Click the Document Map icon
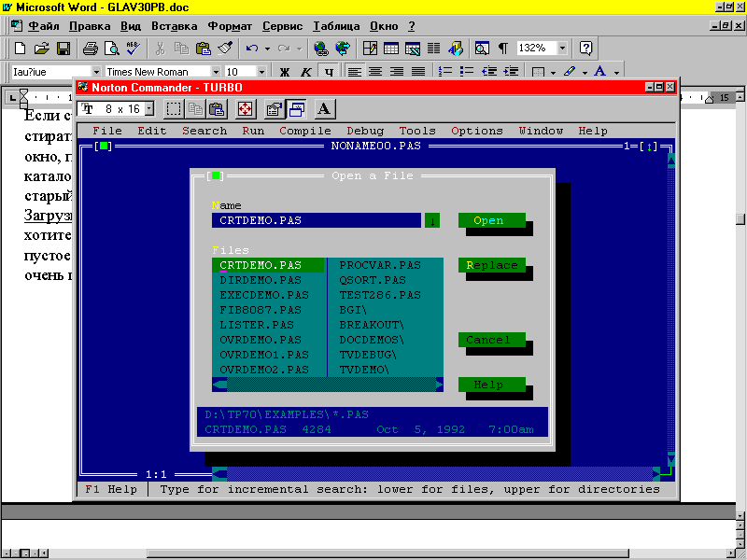 [482, 49]
